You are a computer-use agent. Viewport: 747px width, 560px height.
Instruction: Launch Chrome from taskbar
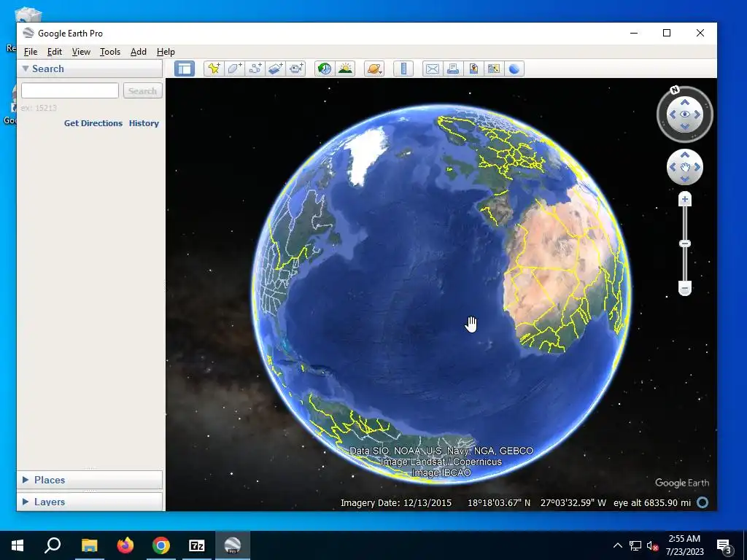pos(161,545)
